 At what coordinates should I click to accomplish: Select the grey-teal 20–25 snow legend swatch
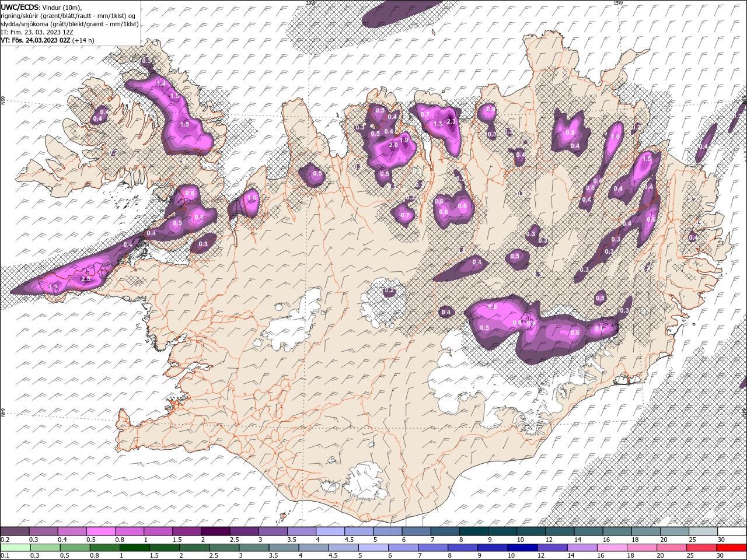click(675, 531)
